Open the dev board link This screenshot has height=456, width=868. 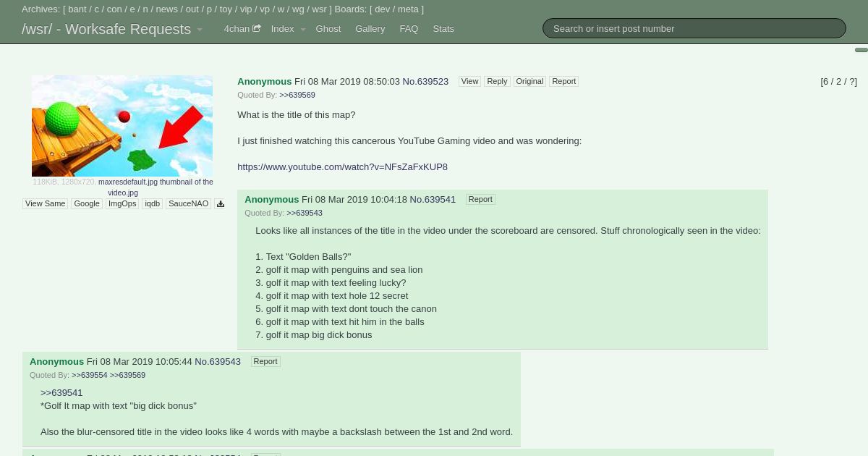[382, 9]
